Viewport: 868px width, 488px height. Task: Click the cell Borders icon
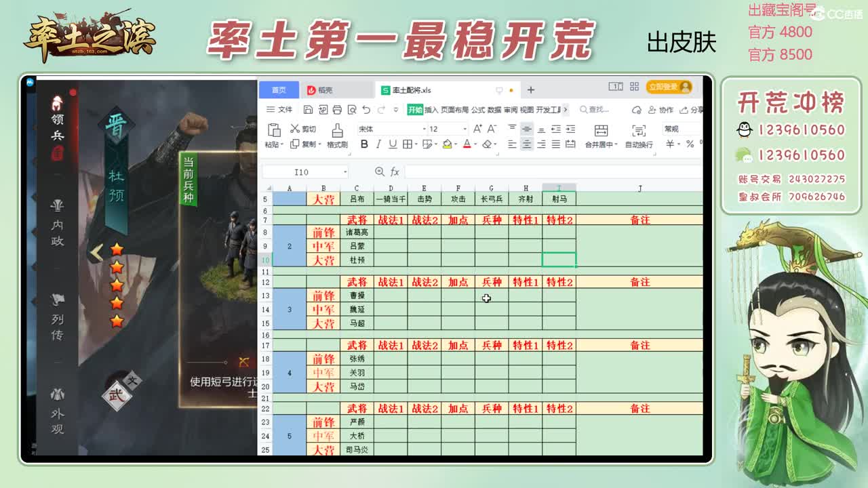407,144
